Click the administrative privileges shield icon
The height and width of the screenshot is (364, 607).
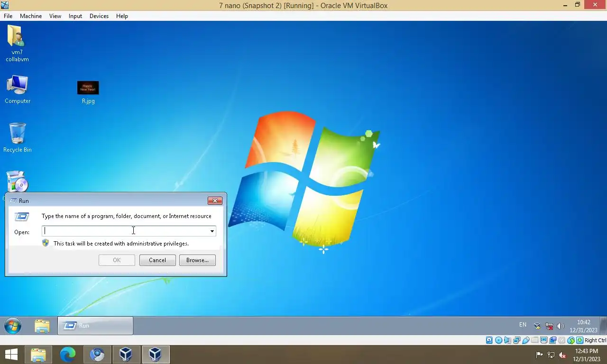coord(46,243)
